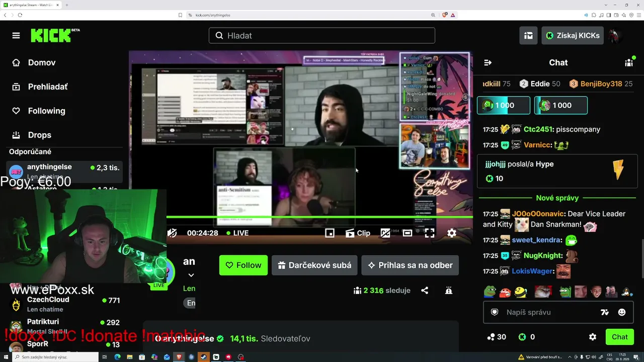Image resolution: width=644 pixels, height=362 pixels.
Task: Open chat settings gear icon
Action: pyautogui.click(x=593, y=337)
